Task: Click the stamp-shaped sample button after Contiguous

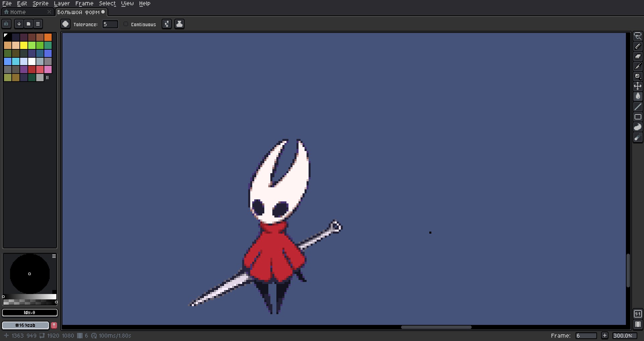Action: point(179,24)
